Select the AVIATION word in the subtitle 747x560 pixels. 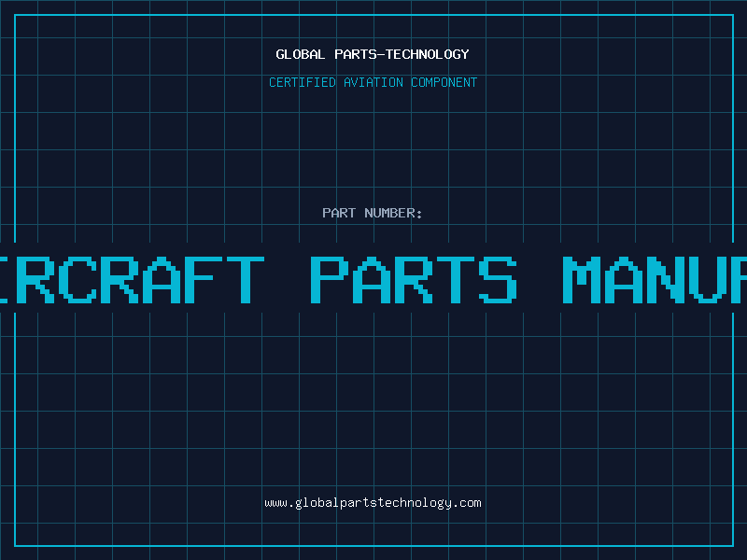[x=373, y=82]
